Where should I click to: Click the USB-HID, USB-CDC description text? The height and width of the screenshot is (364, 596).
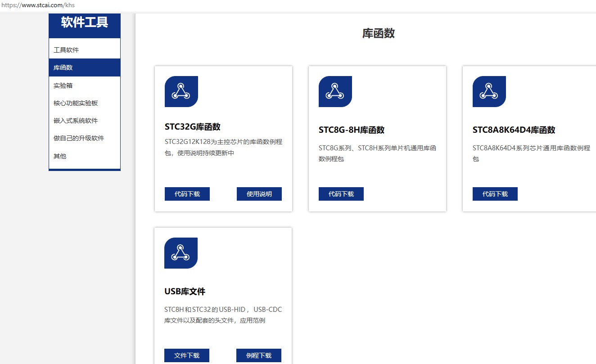pos(223,315)
